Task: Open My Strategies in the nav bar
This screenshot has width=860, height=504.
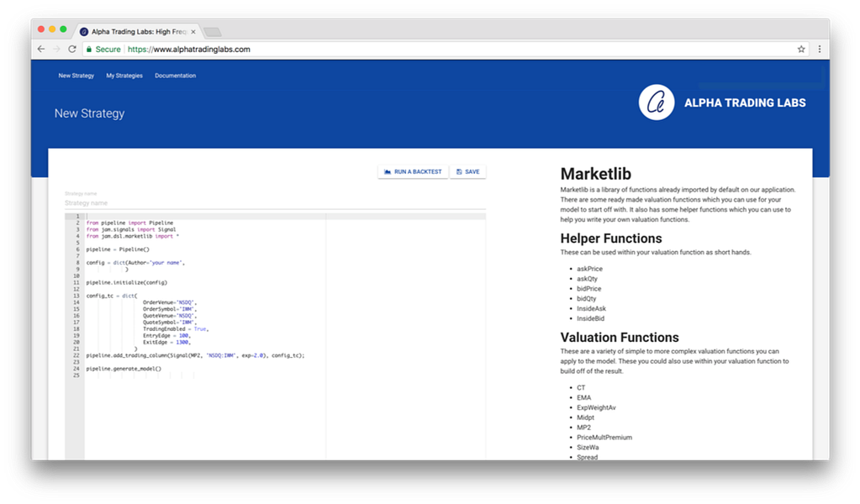Action: coord(124,76)
